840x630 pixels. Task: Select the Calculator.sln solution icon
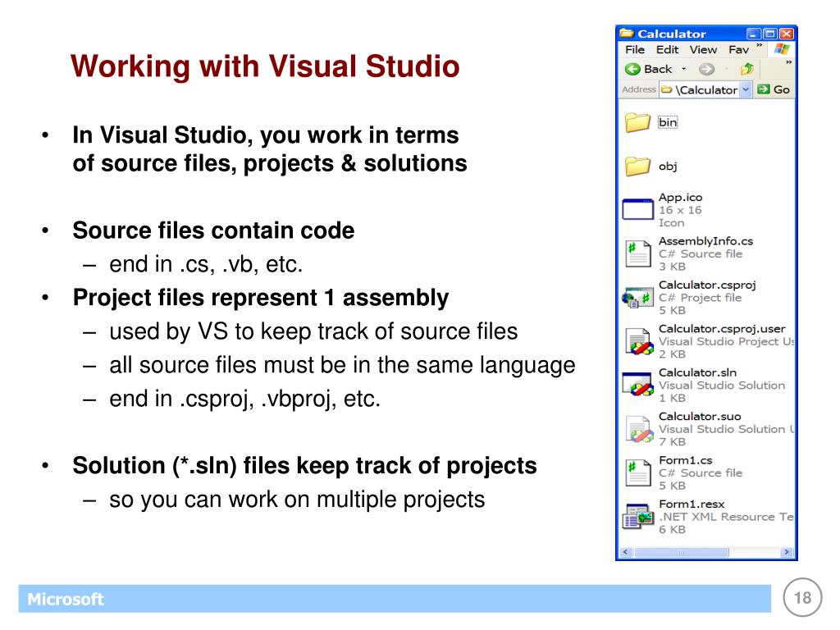637,386
